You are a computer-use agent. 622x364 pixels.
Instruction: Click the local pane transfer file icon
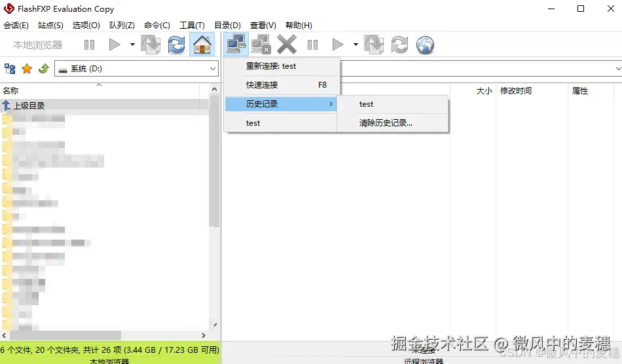(x=151, y=45)
